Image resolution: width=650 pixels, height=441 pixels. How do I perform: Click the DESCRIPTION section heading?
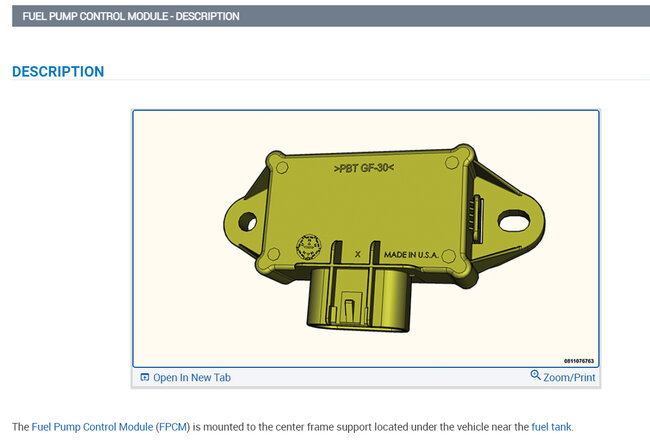tap(58, 72)
